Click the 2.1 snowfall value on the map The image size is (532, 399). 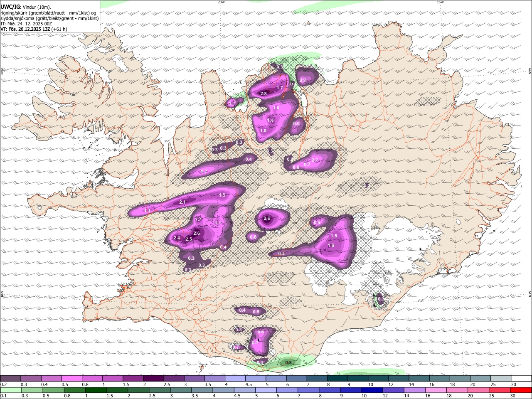(x=182, y=202)
